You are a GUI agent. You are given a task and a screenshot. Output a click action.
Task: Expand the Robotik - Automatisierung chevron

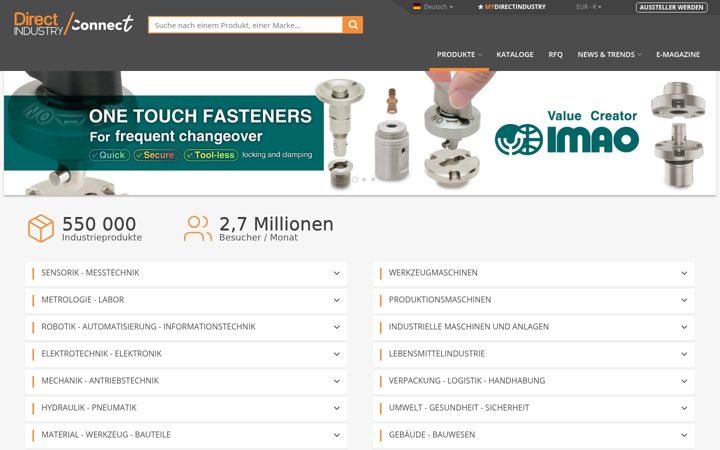pyautogui.click(x=337, y=327)
